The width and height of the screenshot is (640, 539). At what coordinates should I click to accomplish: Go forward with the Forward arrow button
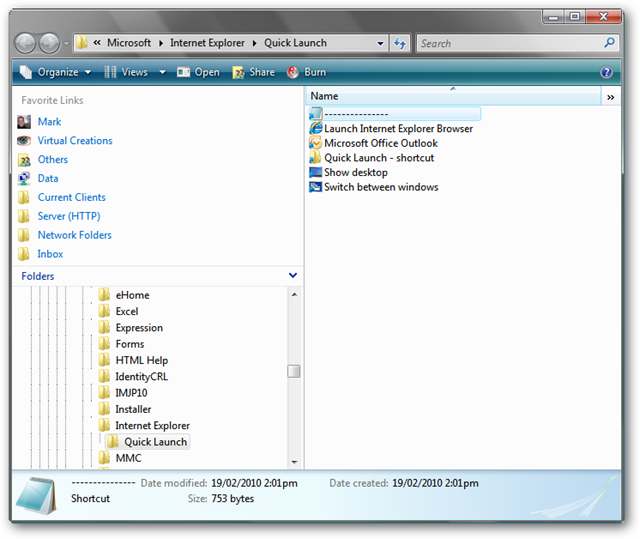[49, 43]
